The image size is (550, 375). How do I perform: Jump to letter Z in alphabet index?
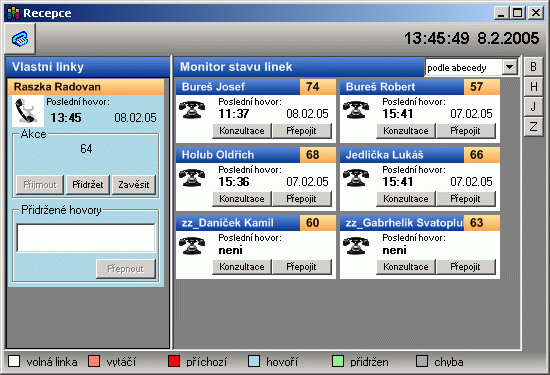pyautogui.click(x=534, y=126)
